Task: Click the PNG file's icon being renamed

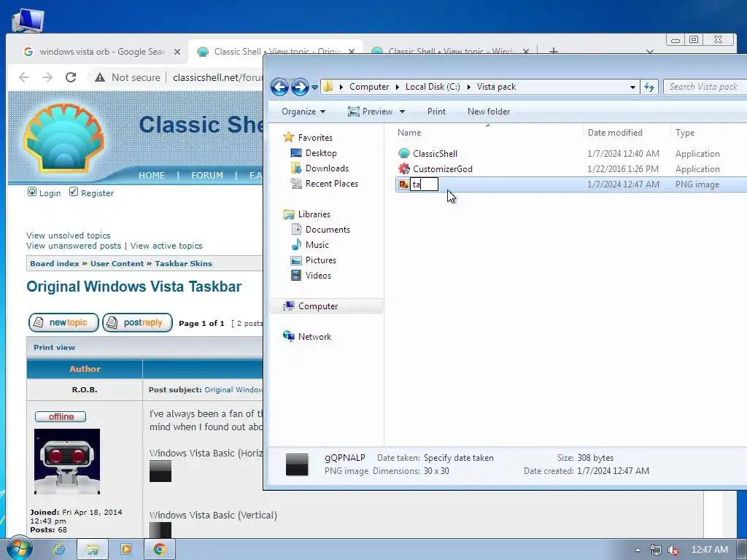Action: click(404, 184)
